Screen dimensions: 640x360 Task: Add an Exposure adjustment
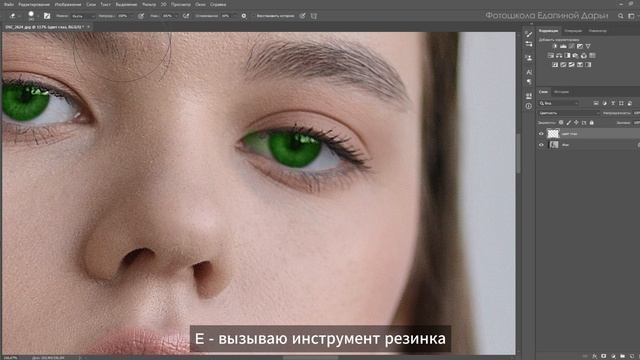(580, 47)
